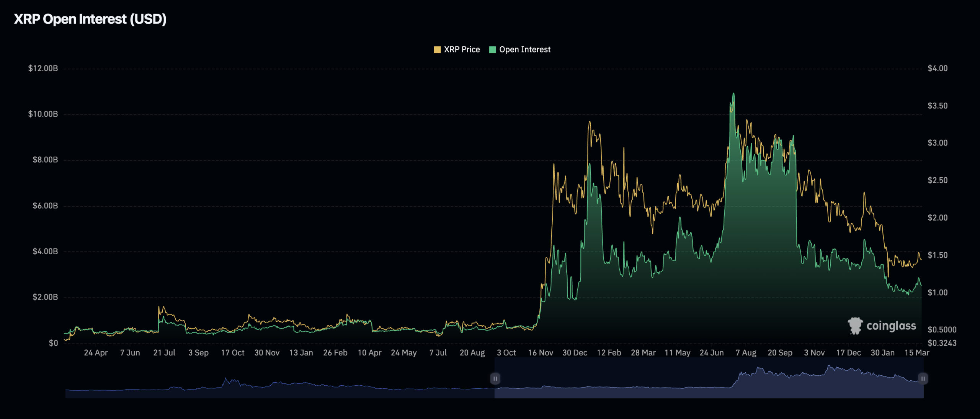Click the XRP Open Interest (USD) title

(90, 19)
